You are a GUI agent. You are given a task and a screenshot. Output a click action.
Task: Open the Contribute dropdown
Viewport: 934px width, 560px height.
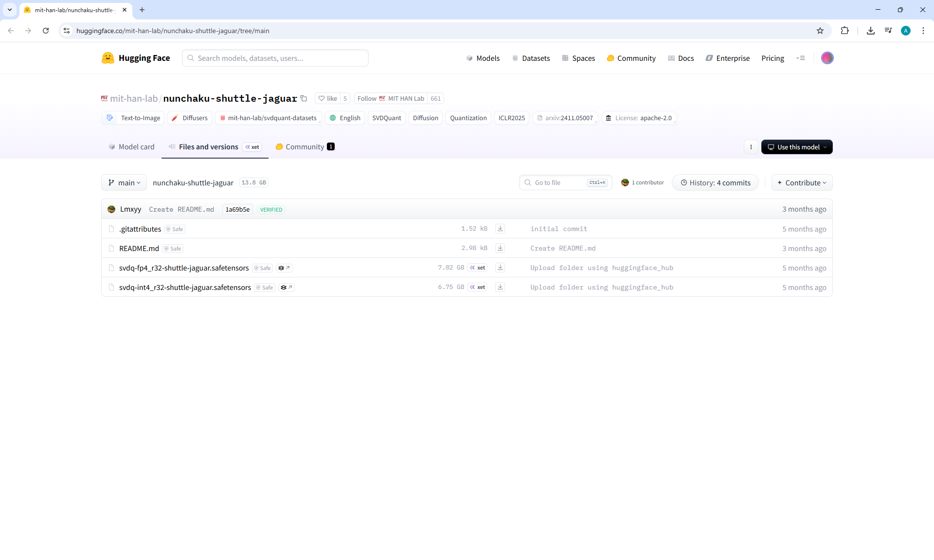point(802,182)
